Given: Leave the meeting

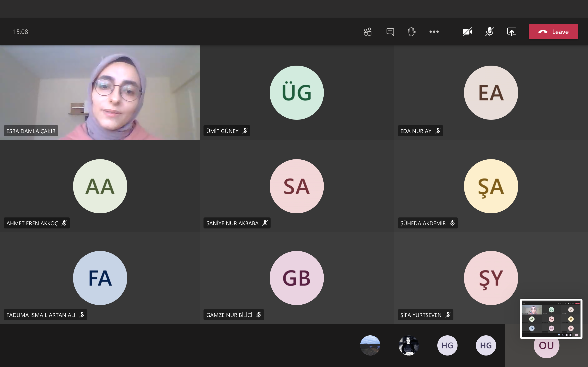Looking at the screenshot, I should tap(553, 32).
